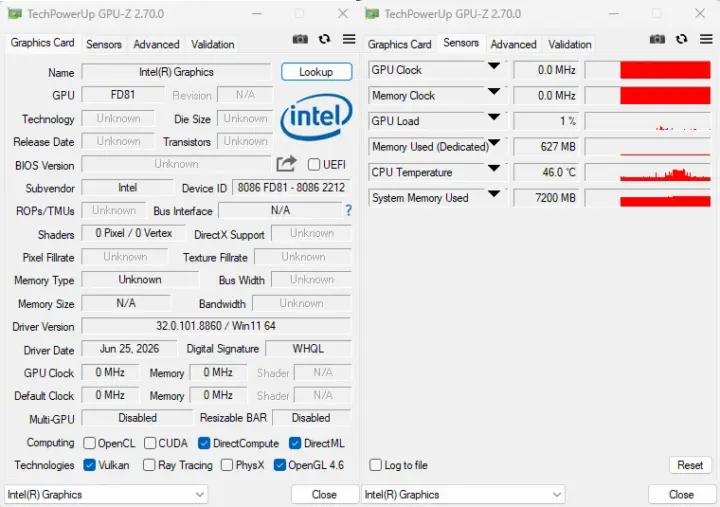This screenshot has width=720, height=507.
Task: Take screenshot with left window camera icon
Action: [300, 39]
